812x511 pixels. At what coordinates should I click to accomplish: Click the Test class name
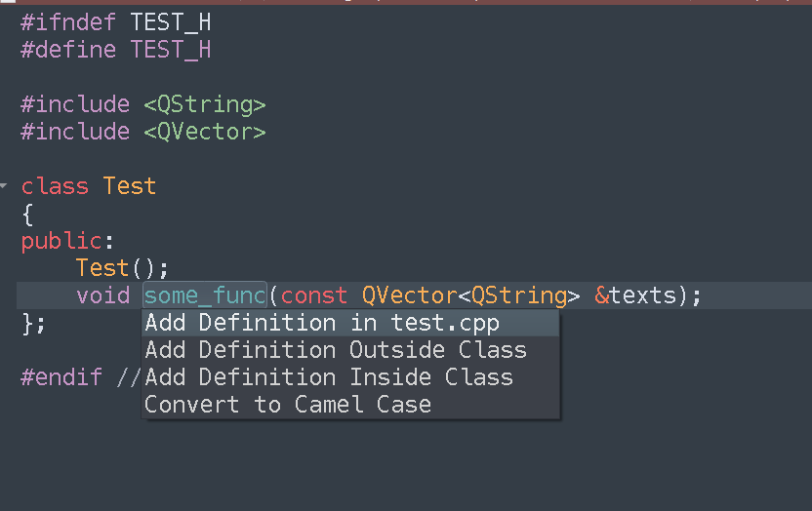pyautogui.click(x=130, y=186)
